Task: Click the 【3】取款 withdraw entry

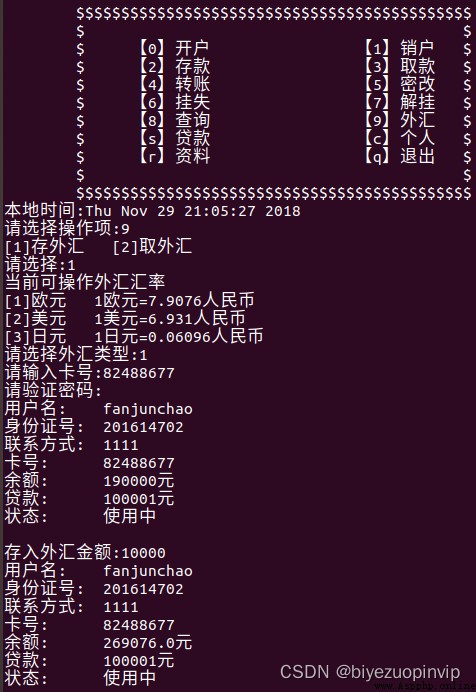Action: [x=399, y=66]
